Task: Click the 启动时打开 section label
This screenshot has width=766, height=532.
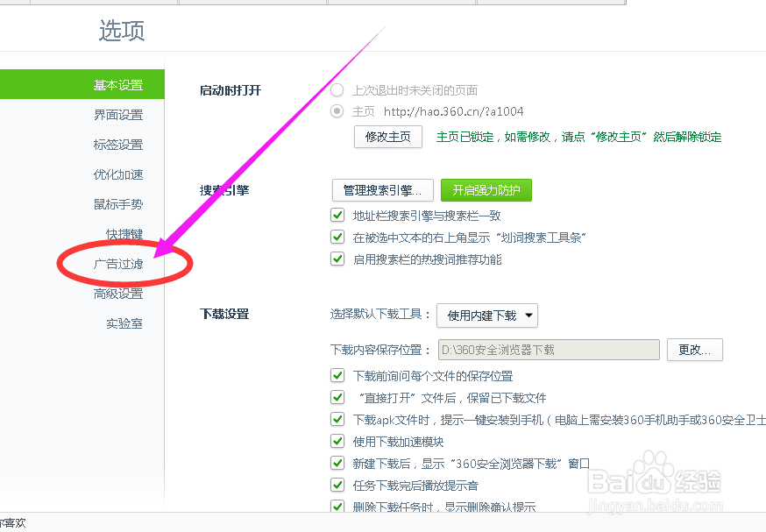Action: tap(231, 90)
